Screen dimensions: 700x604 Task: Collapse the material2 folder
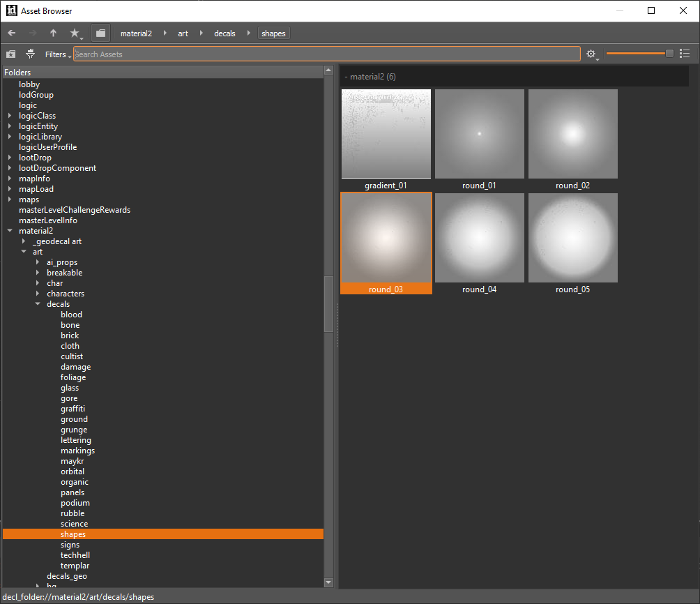[x=10, y=231]
